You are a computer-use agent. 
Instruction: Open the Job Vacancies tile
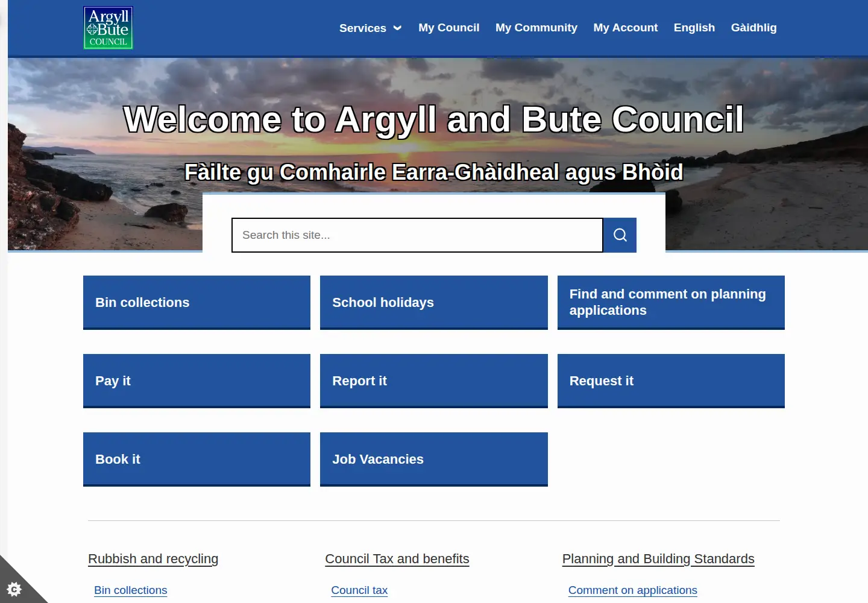click(434, 459)
